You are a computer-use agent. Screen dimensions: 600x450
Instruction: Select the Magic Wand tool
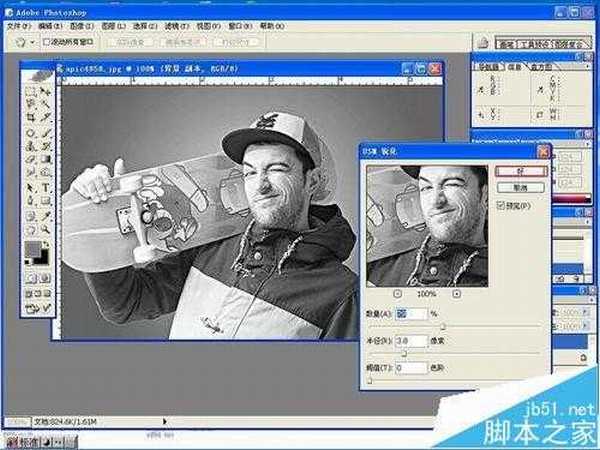pyautogui.click(x=46, y=103)
